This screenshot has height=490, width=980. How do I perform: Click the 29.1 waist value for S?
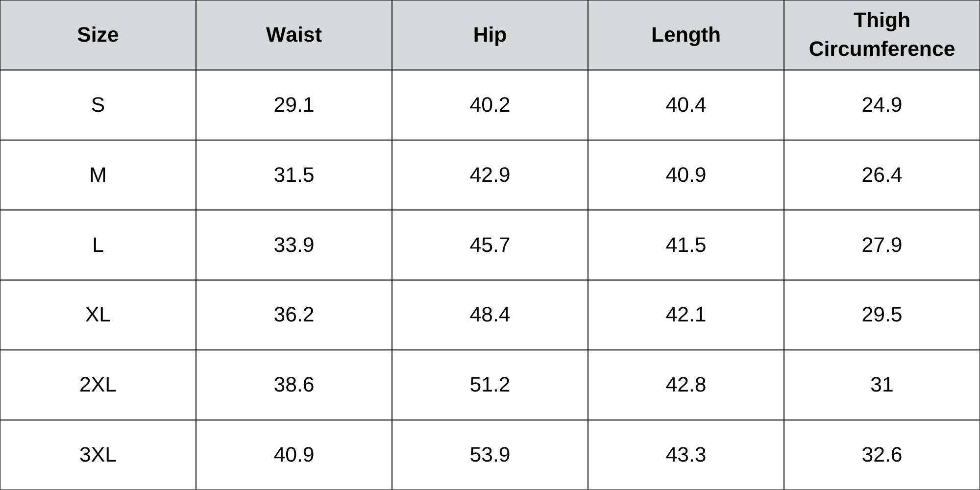pos(294,105)
